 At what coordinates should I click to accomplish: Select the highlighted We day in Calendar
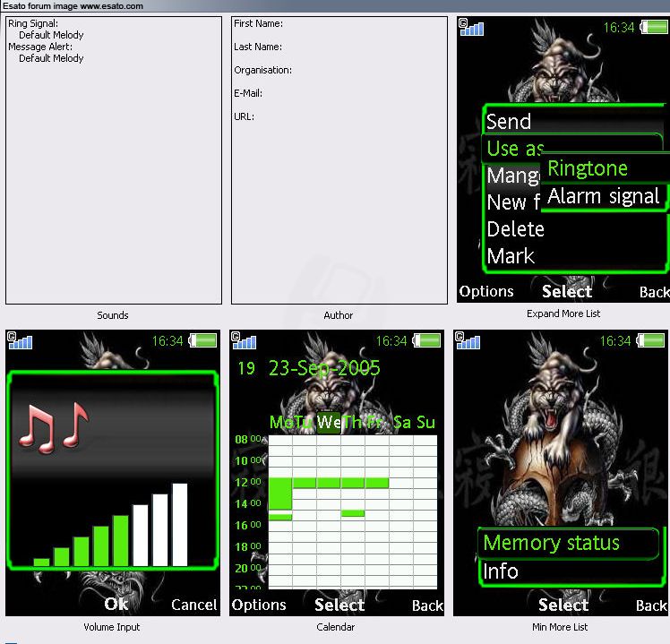click(328, 422)
